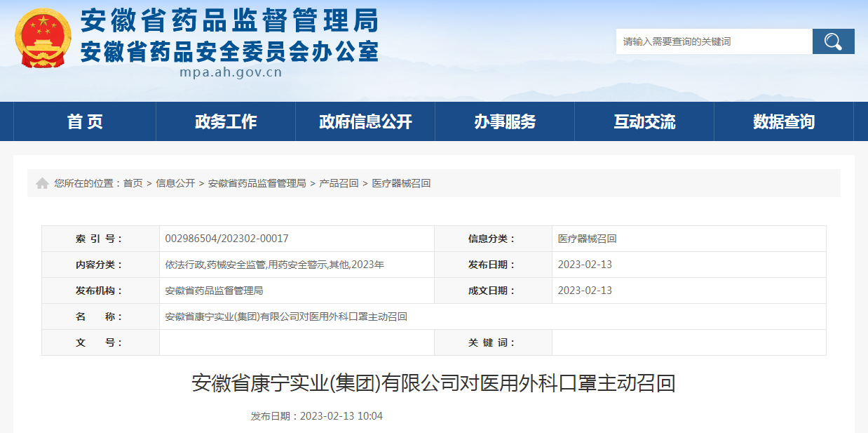
Task: Click the 安徽省药品监督管理局 site title
Action: pyautogui.click(x=229, y=22)
